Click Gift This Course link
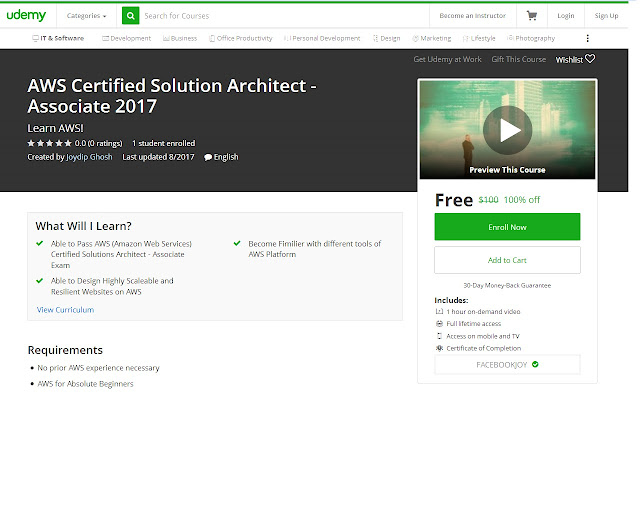Viewport: 640px width, 512px height. 518,59
